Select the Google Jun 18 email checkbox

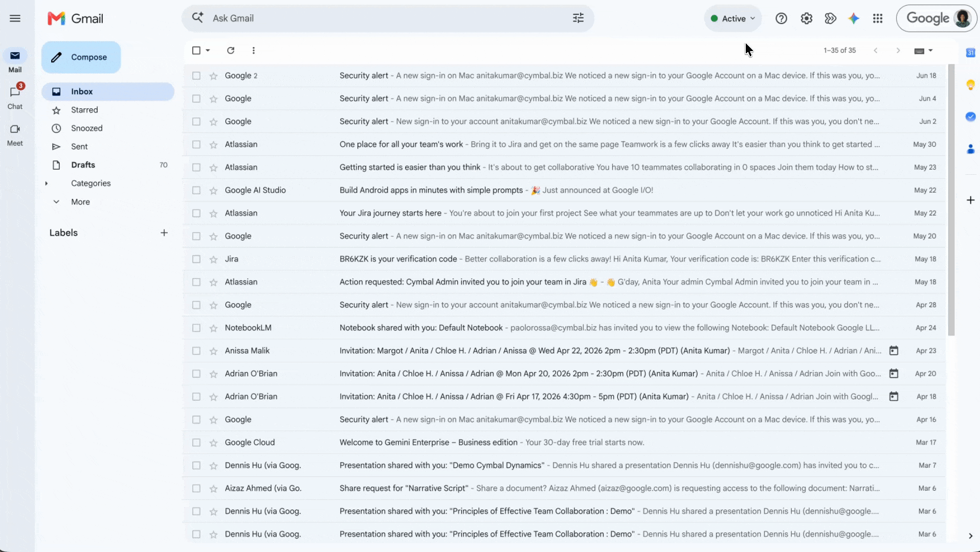[196, 76]
